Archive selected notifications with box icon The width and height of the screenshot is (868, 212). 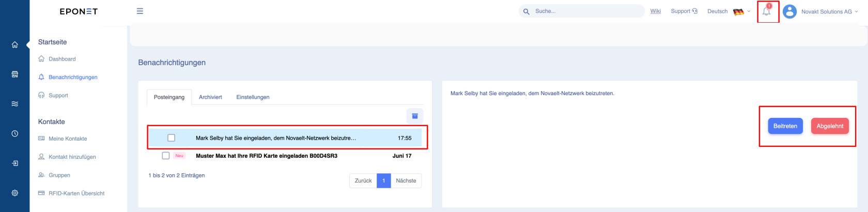pos(414,116)
